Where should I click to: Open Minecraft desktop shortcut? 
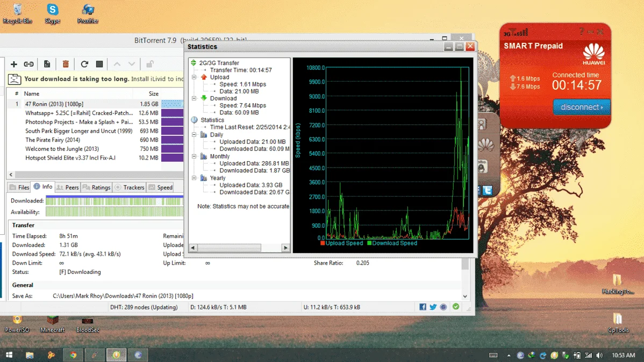[53, 324]
